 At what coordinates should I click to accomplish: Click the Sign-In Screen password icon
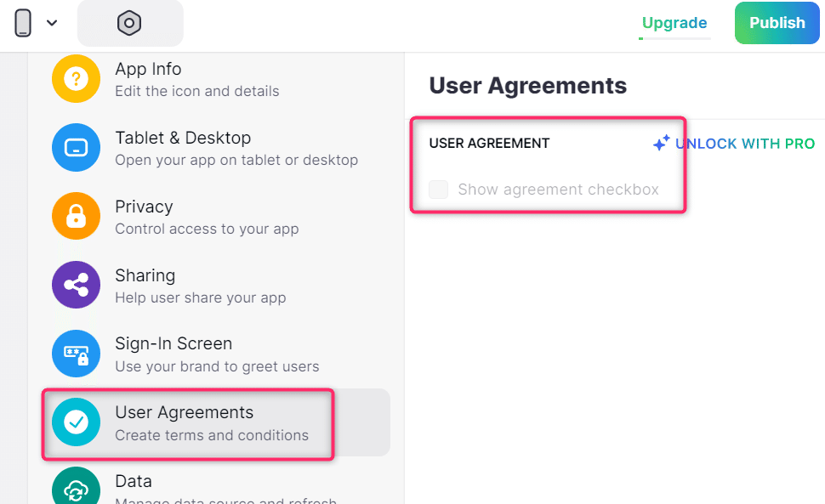pos(77,354)
